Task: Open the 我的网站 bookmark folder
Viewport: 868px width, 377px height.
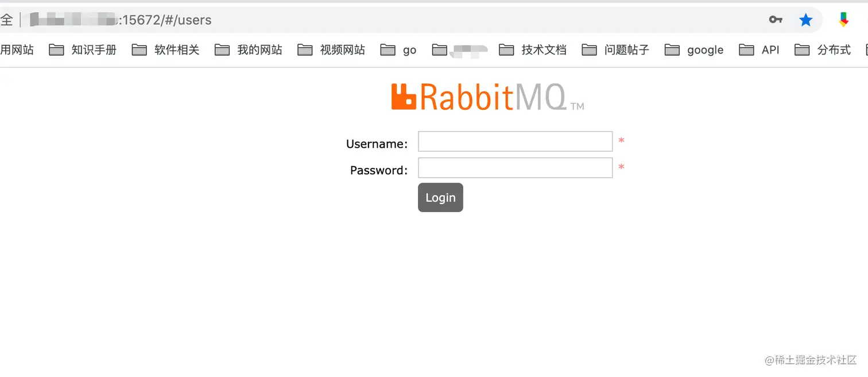Action: [x=249, y=50]
